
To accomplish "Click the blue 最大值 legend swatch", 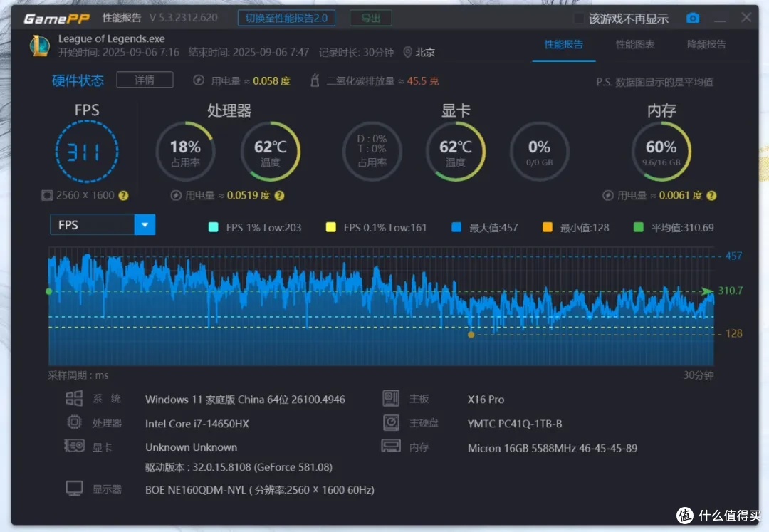I will [x=456, y=227].
